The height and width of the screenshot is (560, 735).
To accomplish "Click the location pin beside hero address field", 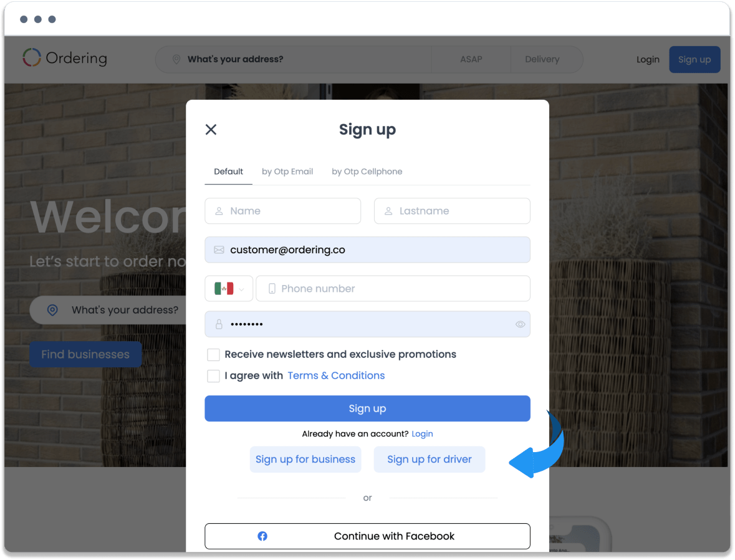I will coord(52,310).
